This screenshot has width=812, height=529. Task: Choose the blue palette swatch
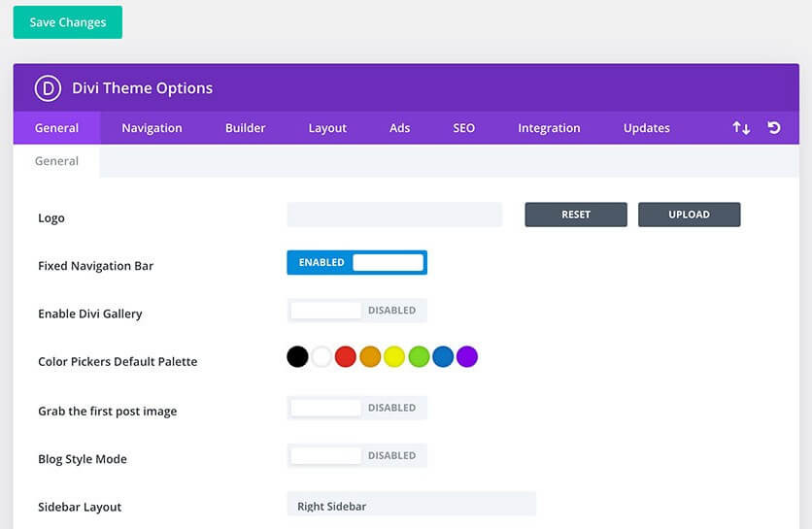tap(443, 356)
